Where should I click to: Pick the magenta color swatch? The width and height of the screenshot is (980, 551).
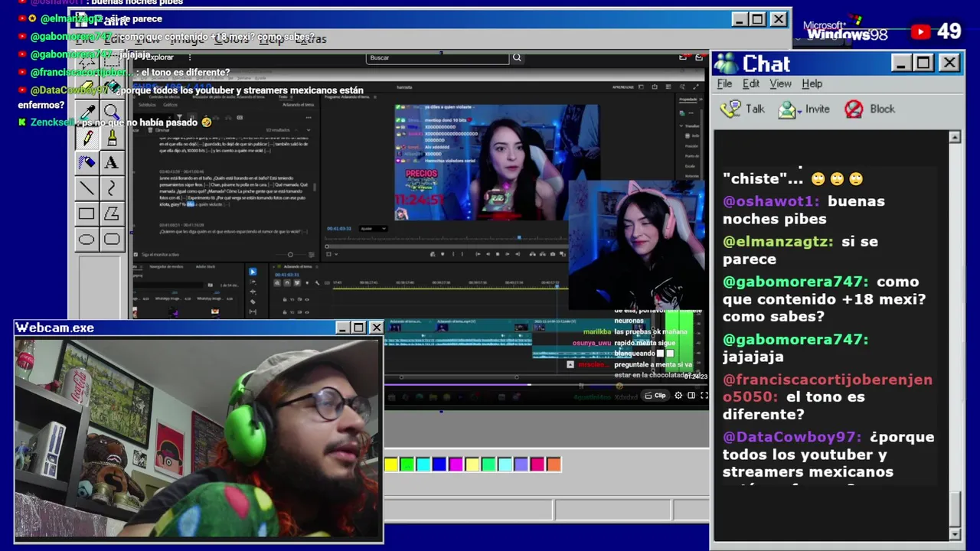(x=456, y=465)
